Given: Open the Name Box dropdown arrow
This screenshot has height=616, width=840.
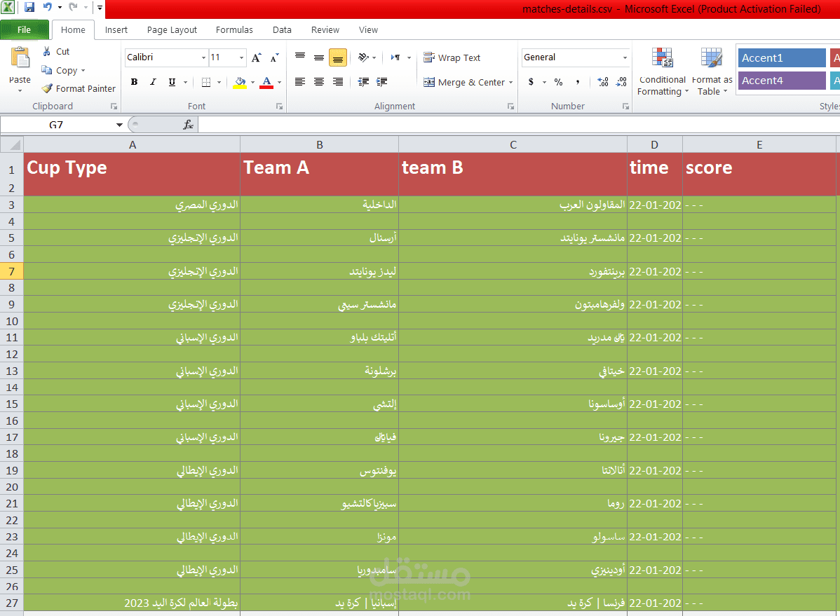Looking at the screenshot, I should coord(119,125).
